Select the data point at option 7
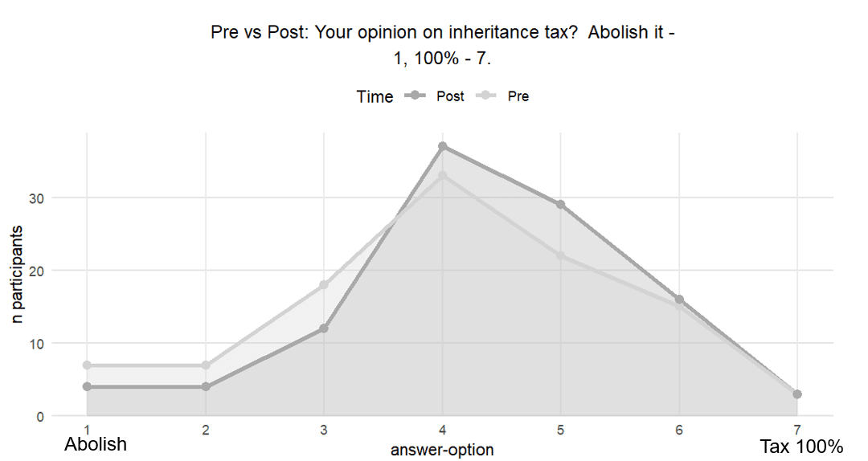 point(796,394)
